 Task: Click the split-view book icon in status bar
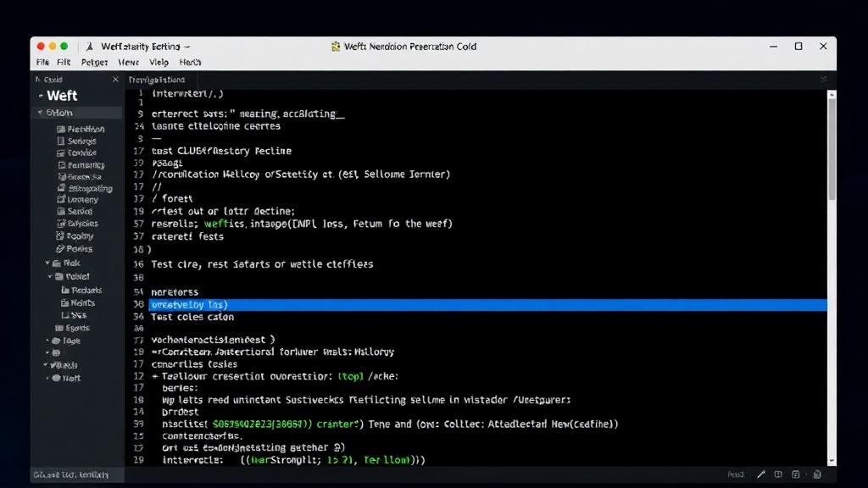tap(778, 474)
